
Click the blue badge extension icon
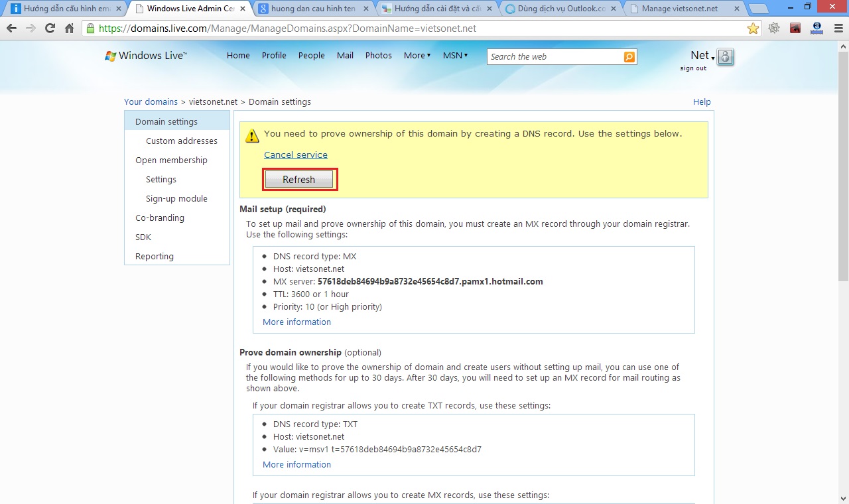[x=817, y=28]
